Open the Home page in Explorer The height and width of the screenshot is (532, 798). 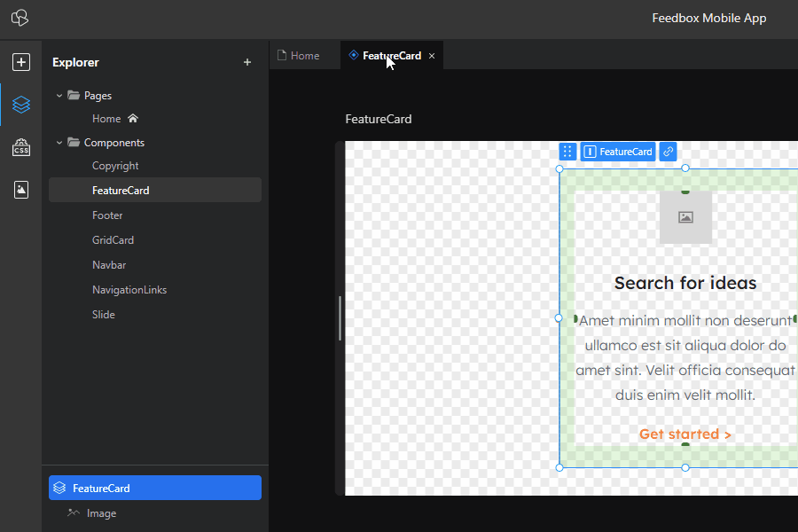(106, 119)
